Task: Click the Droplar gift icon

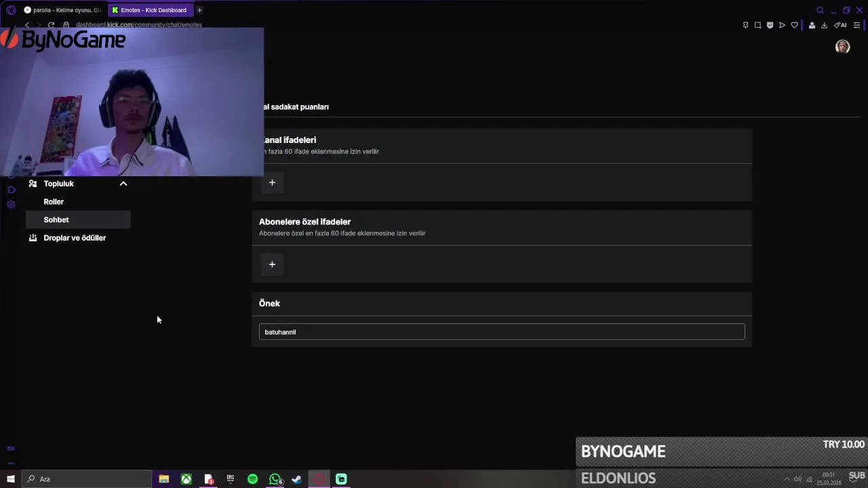Action: 33,238
